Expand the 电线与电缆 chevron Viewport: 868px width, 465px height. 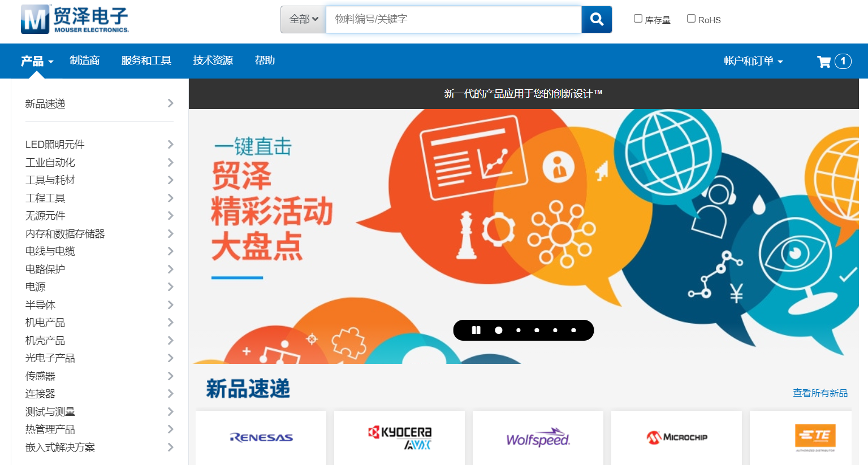(x=170, y=251)
